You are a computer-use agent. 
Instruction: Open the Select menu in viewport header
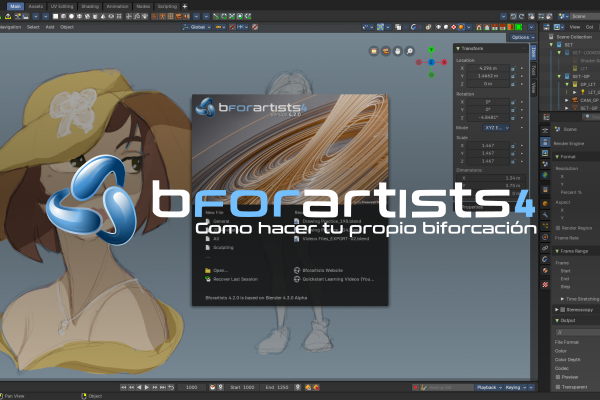(33, 27)
